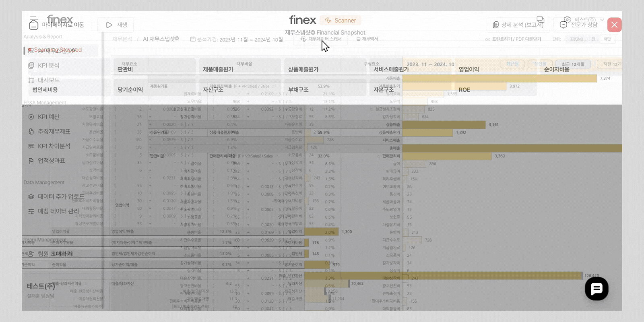Switch to the 재무백서 tab
The height and width of the screenshot is (322, 644).
pyautogui.click(x=367, y=39)
